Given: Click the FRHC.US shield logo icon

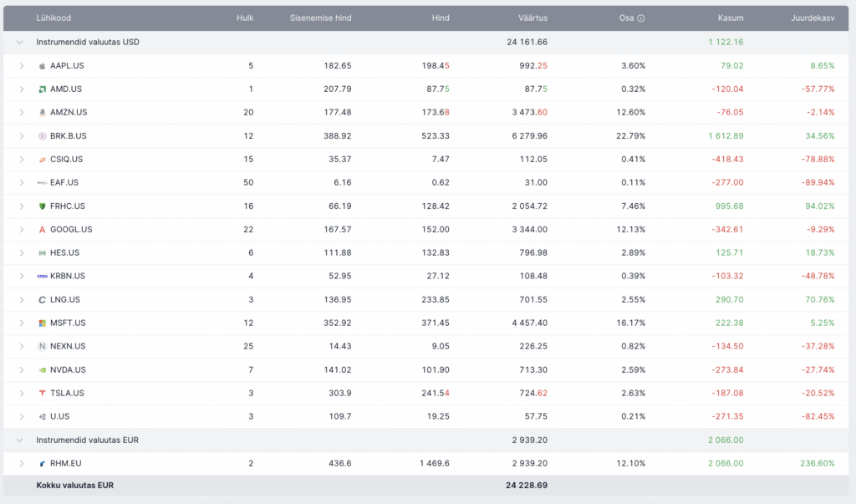Looking at the screenshot, I should point(42,206).
